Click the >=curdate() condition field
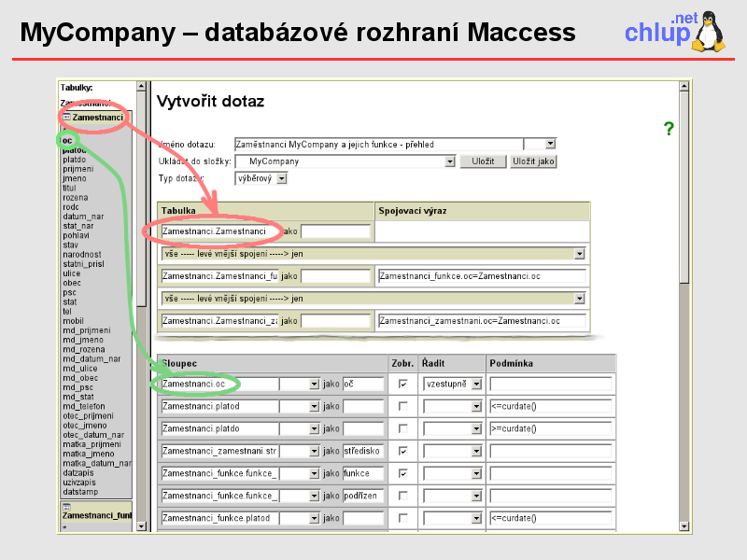The image size is (747, 560). coord(551,428)
